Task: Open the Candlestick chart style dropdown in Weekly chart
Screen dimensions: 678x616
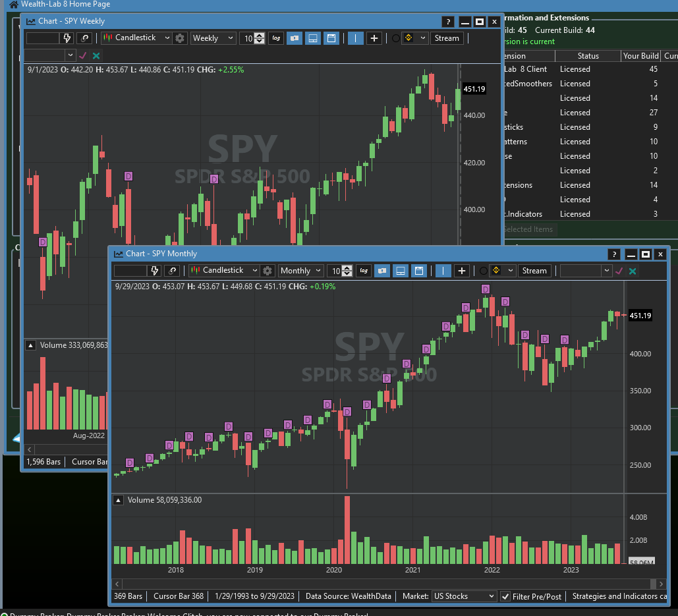Action: 136,38
